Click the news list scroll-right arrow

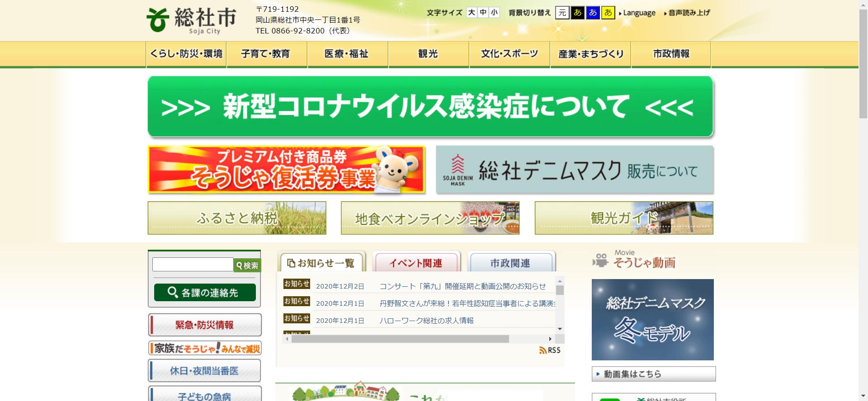tap(550, 339)
